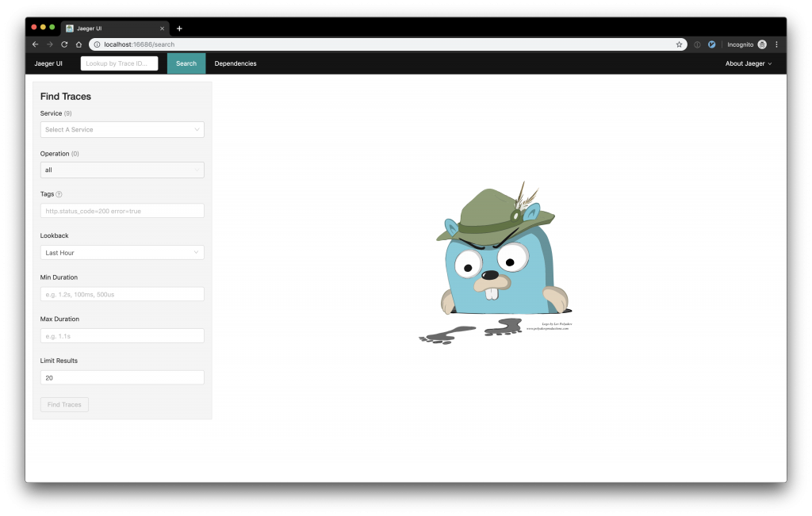
Task: Click the Tags input field
Action: (122, 211)
